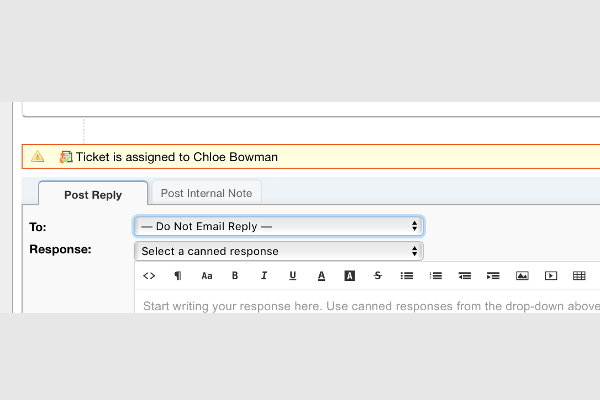Switch to the Post Internal Note tab

tap(207, 193)
